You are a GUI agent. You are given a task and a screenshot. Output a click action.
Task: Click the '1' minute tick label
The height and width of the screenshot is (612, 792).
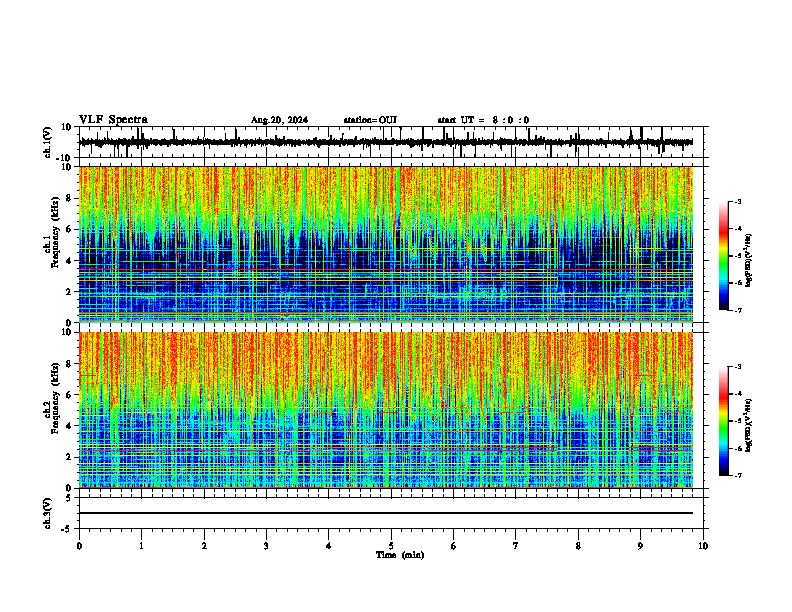[141, 546]
